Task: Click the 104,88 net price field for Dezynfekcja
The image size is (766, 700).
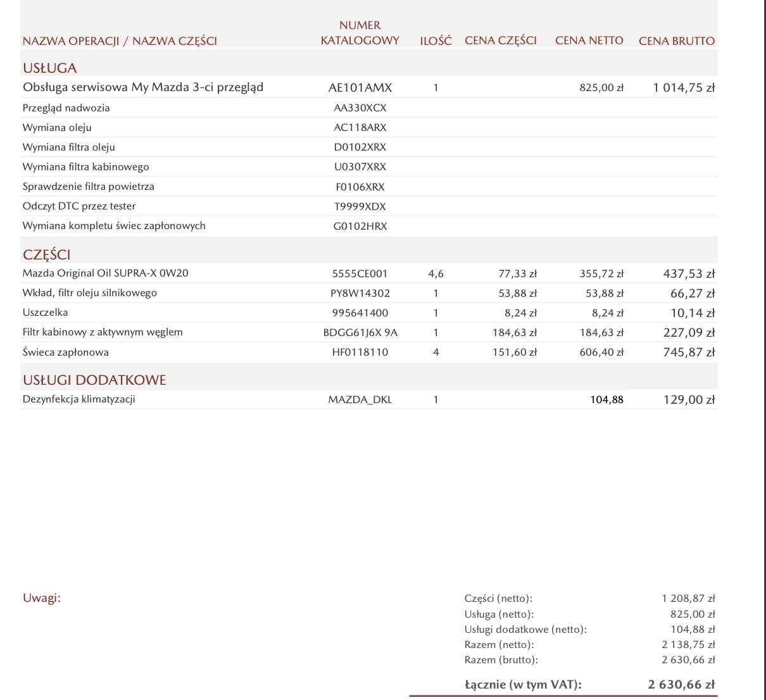Action: pos(606,399)
